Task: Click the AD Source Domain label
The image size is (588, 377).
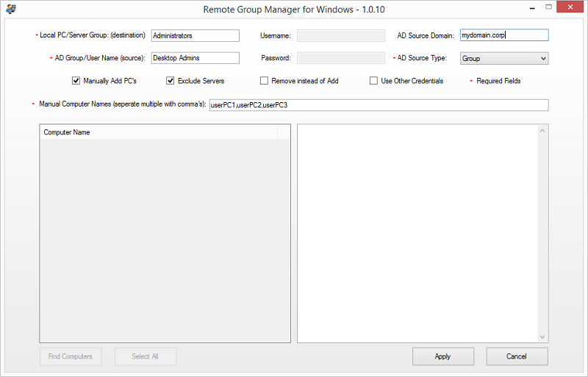Action: 426,35
